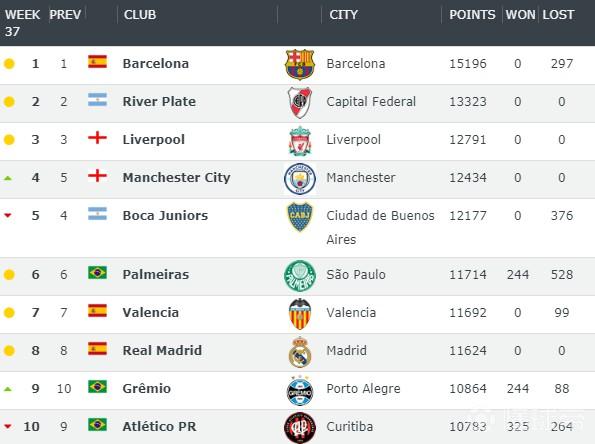The height and width of the screenshot is (444, 595).
Task: Open the Boca Juniors CABJ crest
Action: 300,216
